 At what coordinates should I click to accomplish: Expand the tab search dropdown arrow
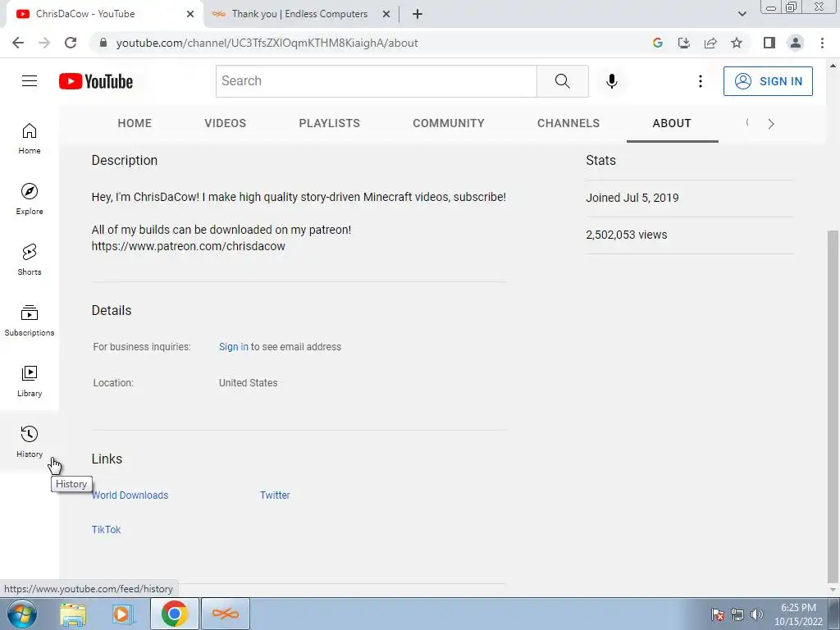coord(742,14)
